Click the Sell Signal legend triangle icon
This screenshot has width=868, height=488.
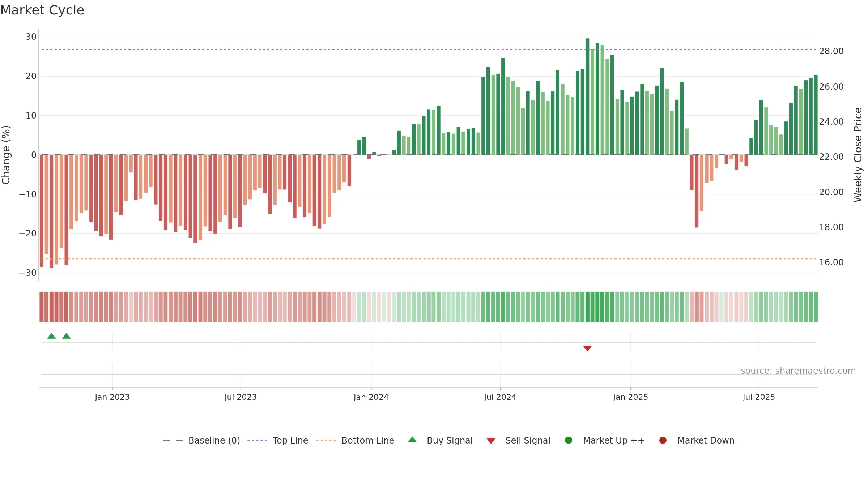coord(491,441)
